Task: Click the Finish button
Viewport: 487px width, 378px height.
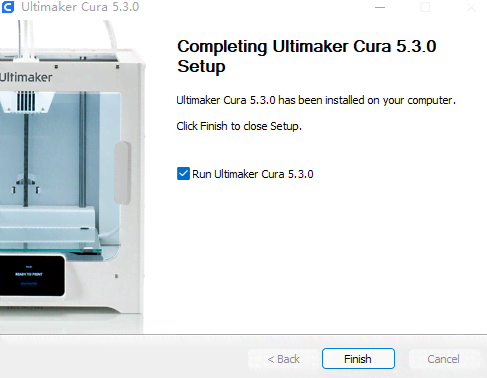Action: click(x=358, y=359)
